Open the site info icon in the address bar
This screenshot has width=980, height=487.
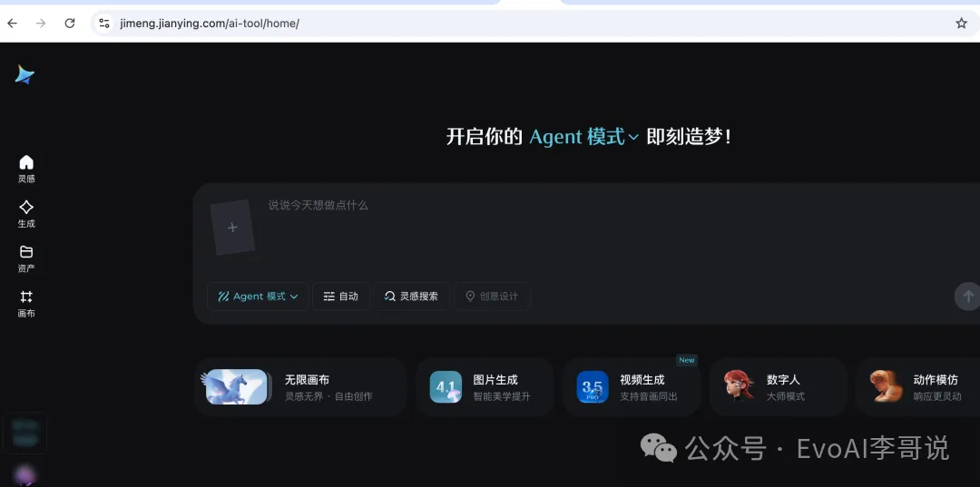pyautogui.click(x=104, y=23)
